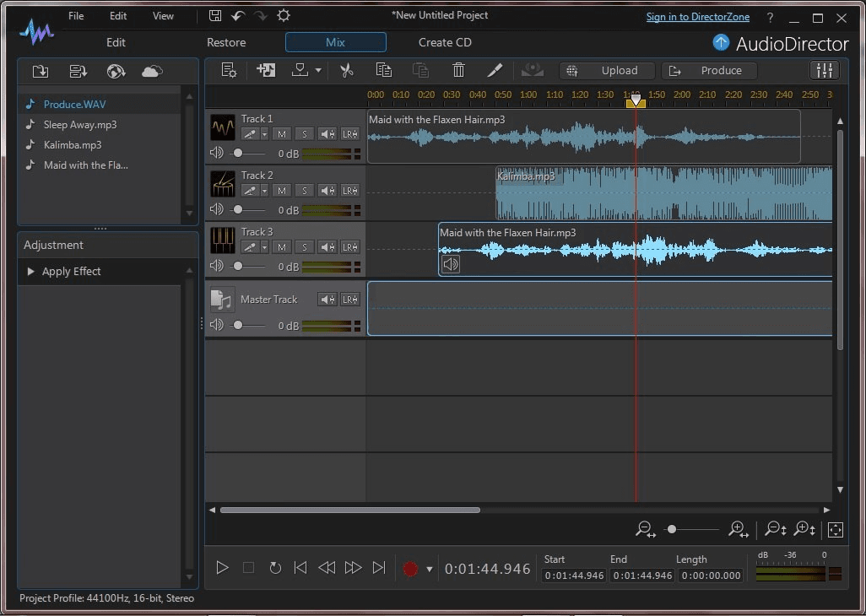Click the Master Track volume slider
The width and height of the screenshot is (866, 616).
point(238,325)
